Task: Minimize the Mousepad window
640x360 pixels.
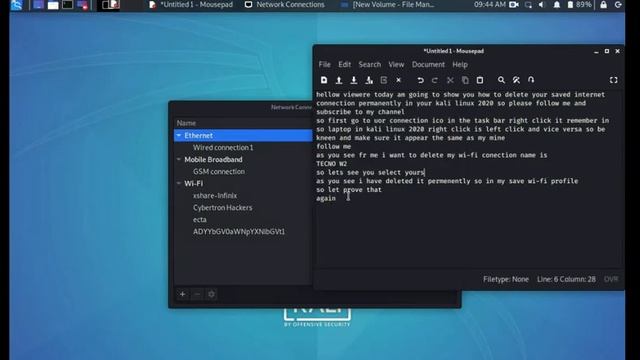Action: tap(596, 51)
